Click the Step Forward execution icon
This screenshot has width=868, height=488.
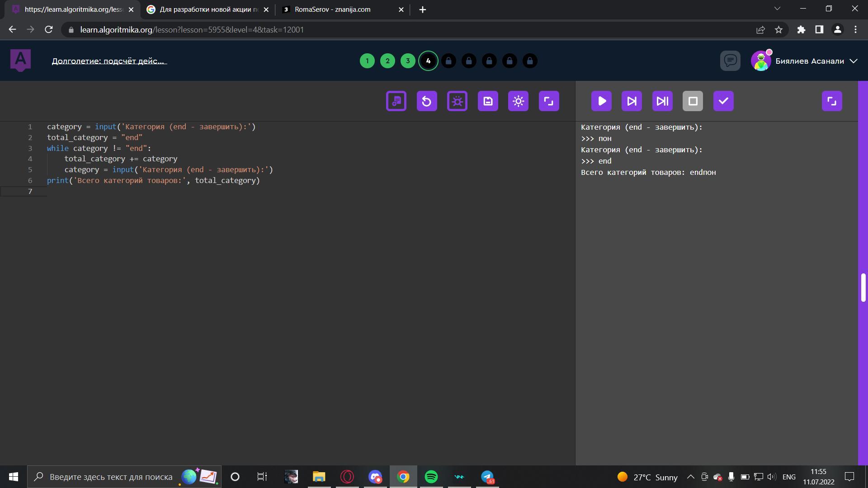tap(632, 101)
